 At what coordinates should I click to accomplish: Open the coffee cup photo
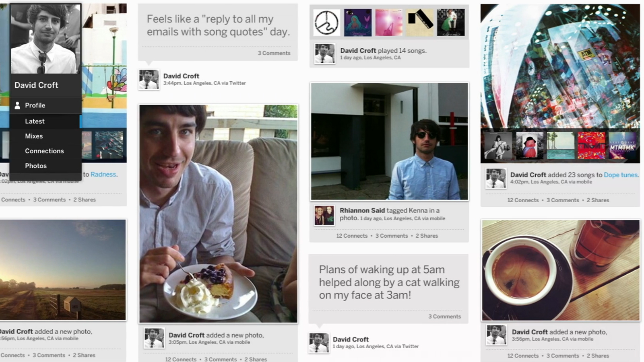coord(560,270)
